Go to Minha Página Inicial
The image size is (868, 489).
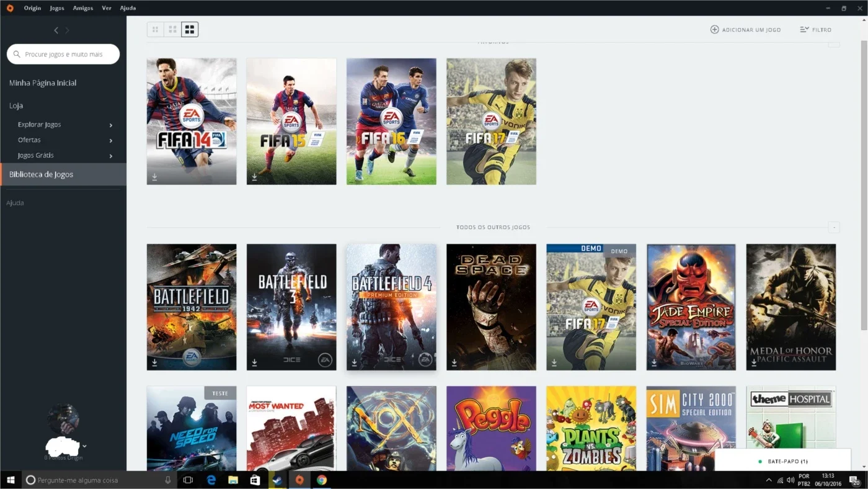pos(43,83)
